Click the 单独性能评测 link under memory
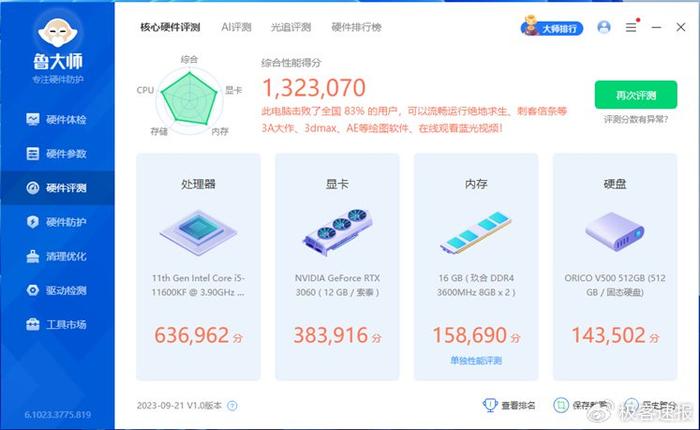 pyautogui.click(x=476, y=360)
